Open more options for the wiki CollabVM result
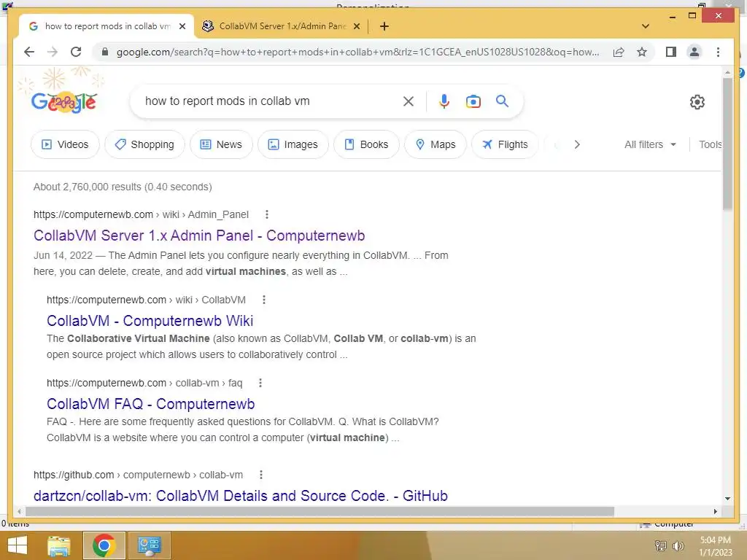The width and height of the screenshot is (747, 560). coord(264,300)
